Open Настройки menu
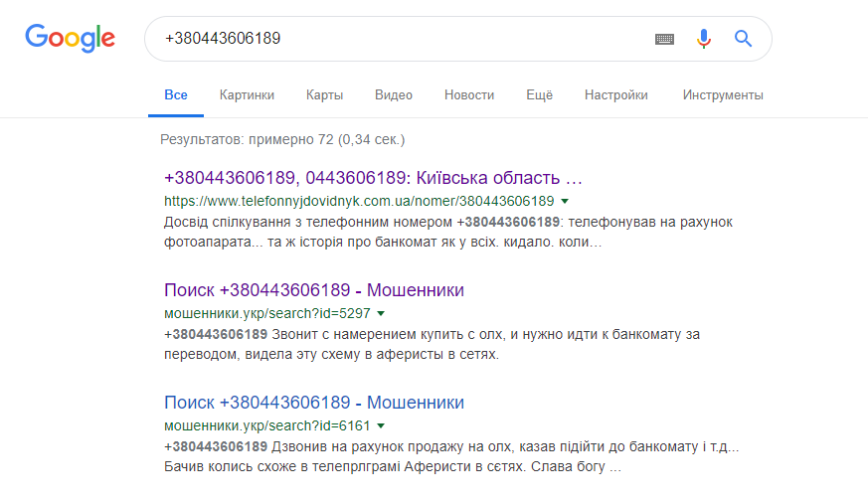868x503 pixels. (x=616, y=95)
